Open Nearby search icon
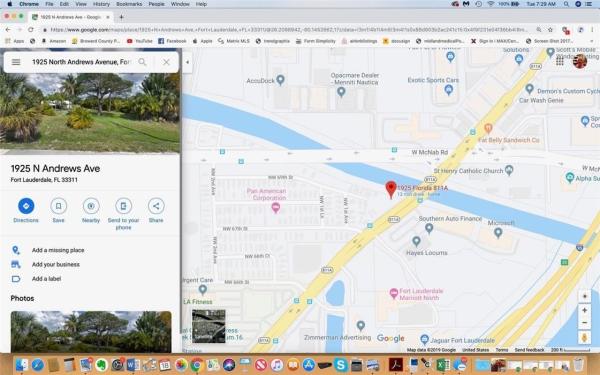The height and width of the screenshot is (375, 600). (91, 206)
